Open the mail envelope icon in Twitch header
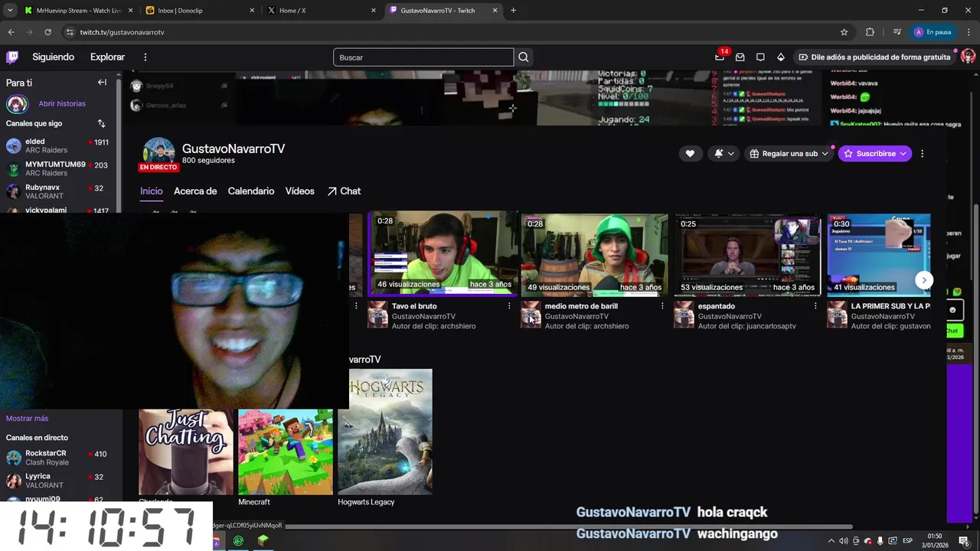 tap(740, 57)
